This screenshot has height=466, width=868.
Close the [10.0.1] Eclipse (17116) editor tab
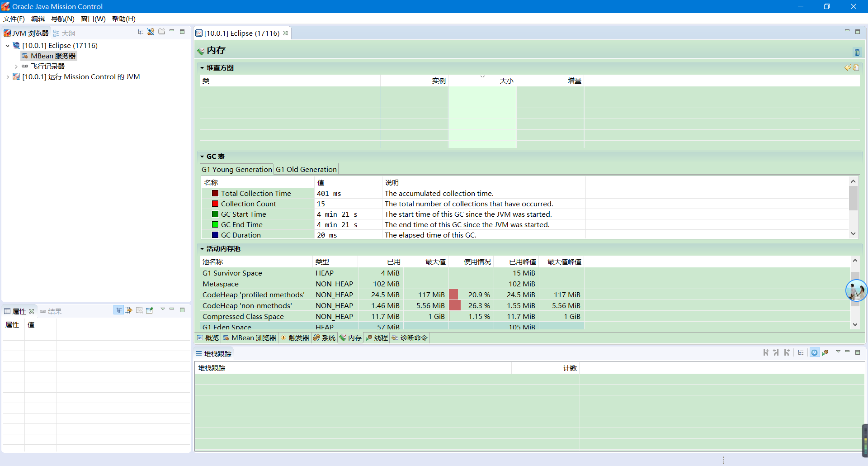click(286, 33)
